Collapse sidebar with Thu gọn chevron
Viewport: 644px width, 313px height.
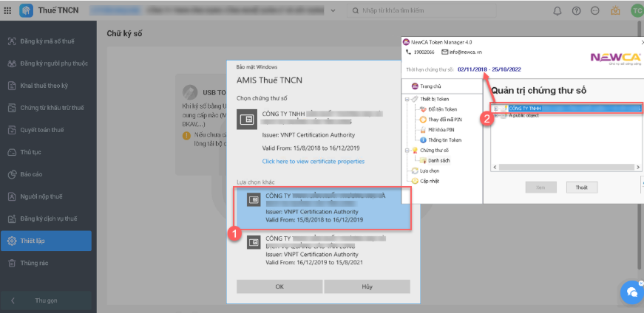[x=13, y=300]
